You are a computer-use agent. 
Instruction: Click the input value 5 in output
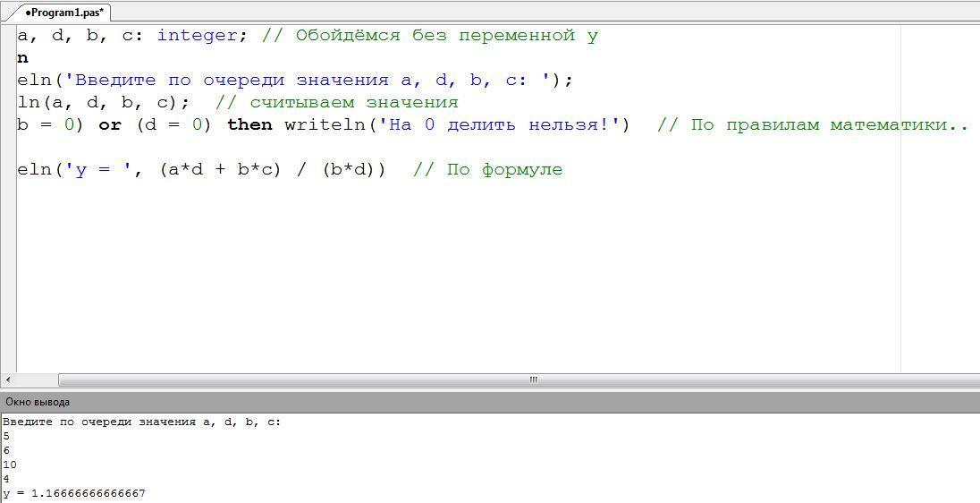(x=6, y=436)
